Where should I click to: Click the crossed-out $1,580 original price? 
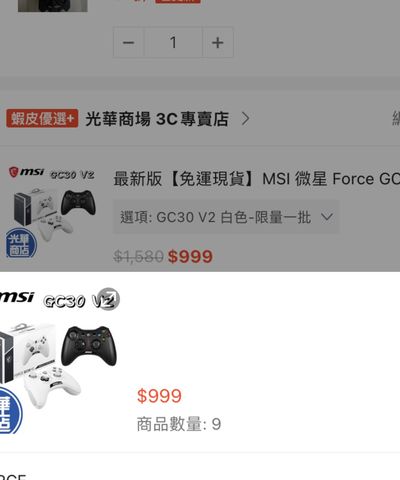(138, 256)
